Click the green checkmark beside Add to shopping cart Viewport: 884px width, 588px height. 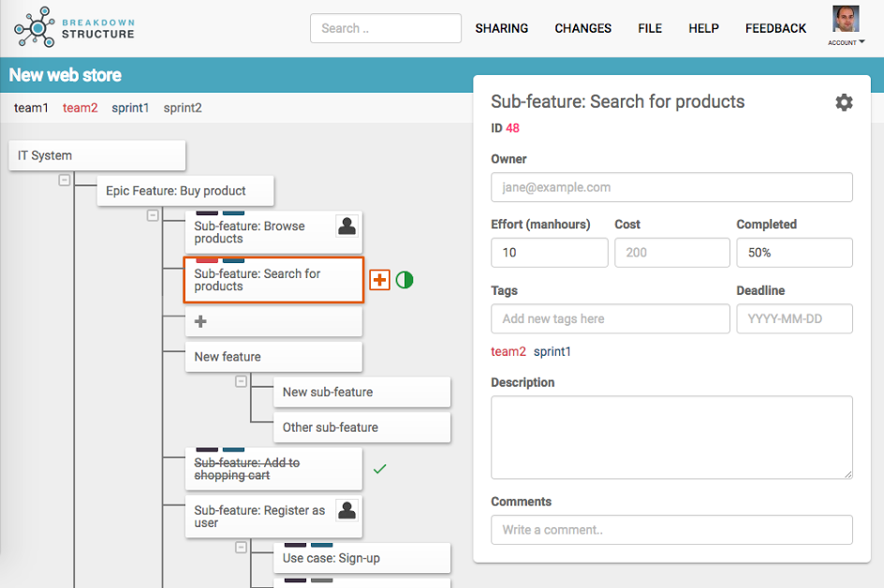click(380, 469)
